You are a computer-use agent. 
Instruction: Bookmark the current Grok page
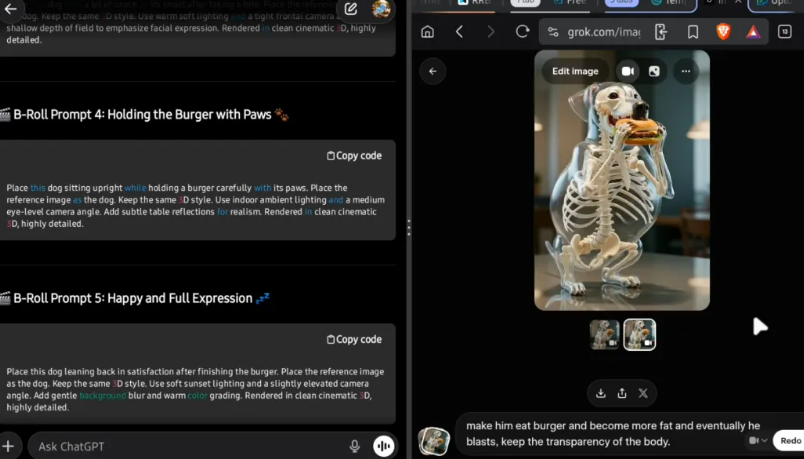692,32
